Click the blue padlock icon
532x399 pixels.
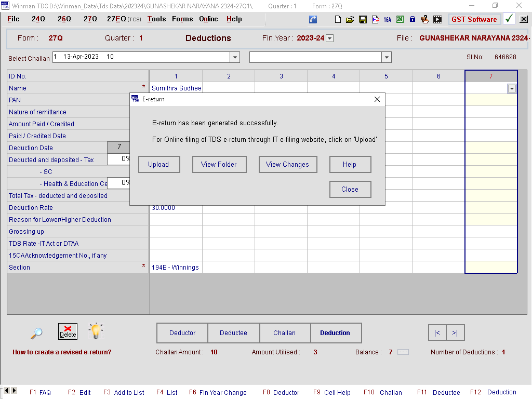pos(413,19)
